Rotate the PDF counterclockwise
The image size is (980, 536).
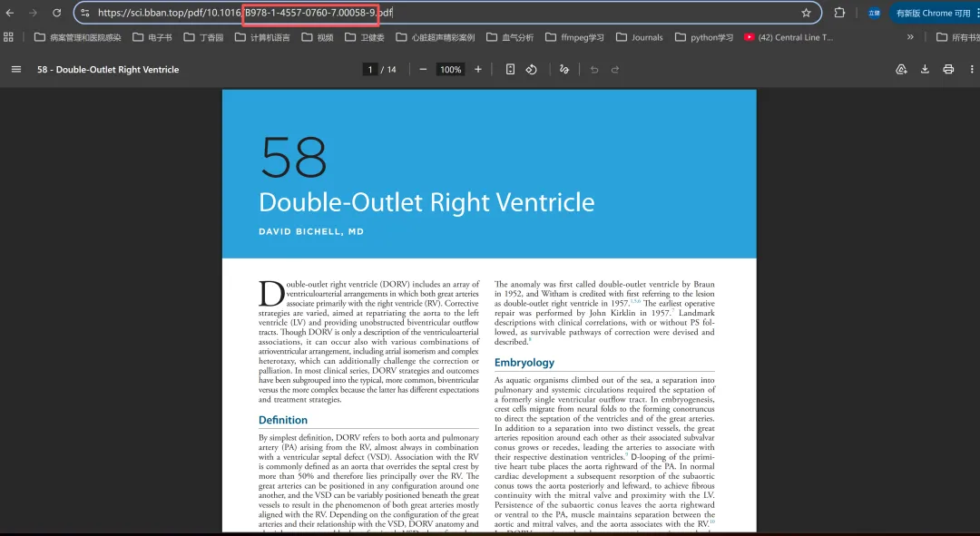coord(531,69)
